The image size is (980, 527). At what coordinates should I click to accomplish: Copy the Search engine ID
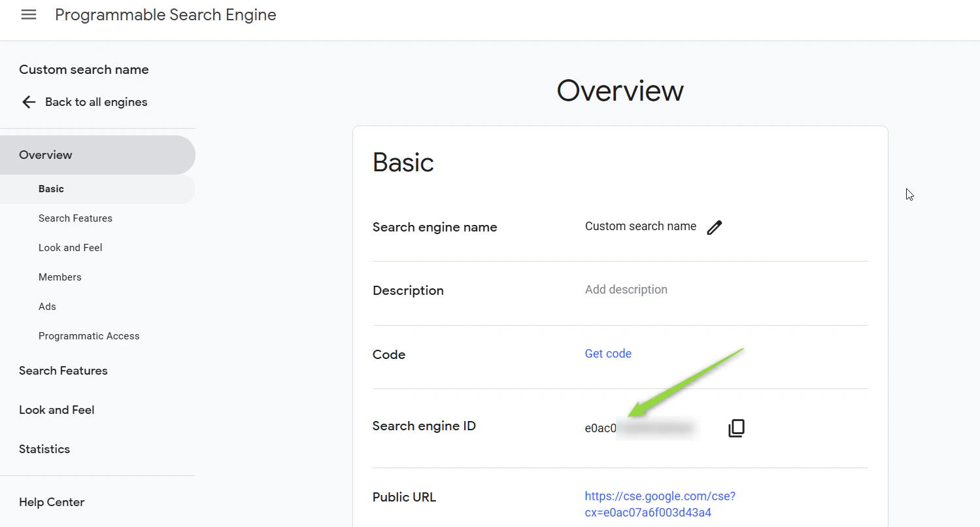(x=736, y=428)
